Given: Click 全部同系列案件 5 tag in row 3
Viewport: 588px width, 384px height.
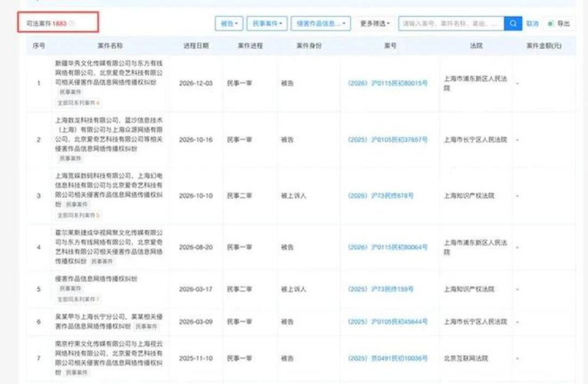Looking at the screenshot, I should pyautogui.click(x=78, y=215).
